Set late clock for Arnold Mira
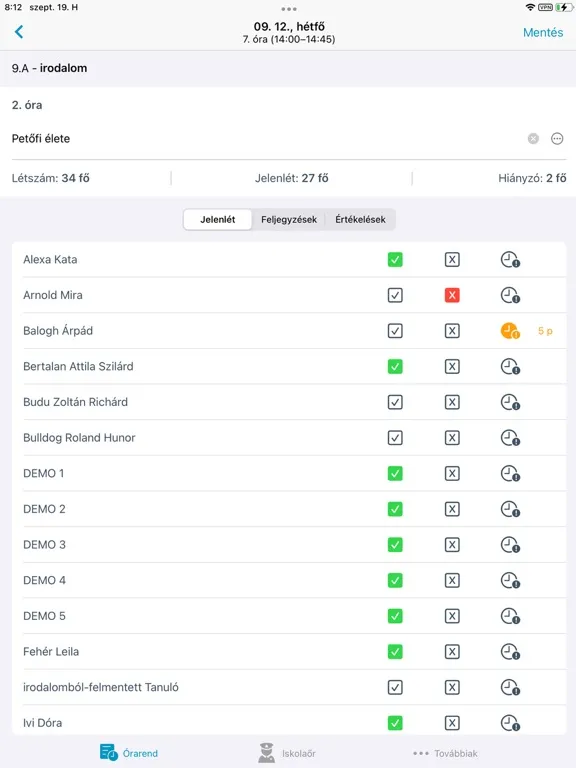This screenshot has height=768, width=576. [510, 295]
